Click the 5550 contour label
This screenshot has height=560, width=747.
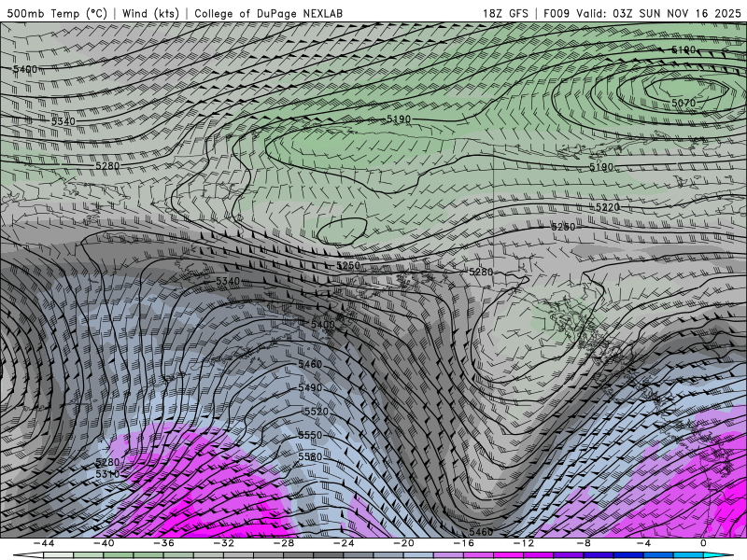click(x=310, y=435)
